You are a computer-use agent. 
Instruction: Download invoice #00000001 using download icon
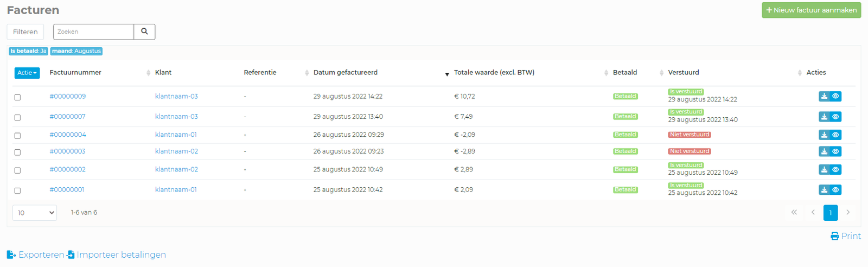point(824,190)
